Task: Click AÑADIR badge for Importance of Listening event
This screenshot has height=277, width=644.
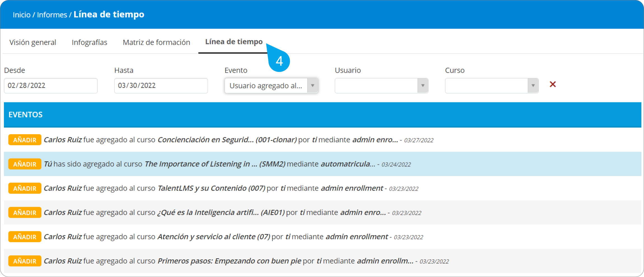Action: pos(25,164)
